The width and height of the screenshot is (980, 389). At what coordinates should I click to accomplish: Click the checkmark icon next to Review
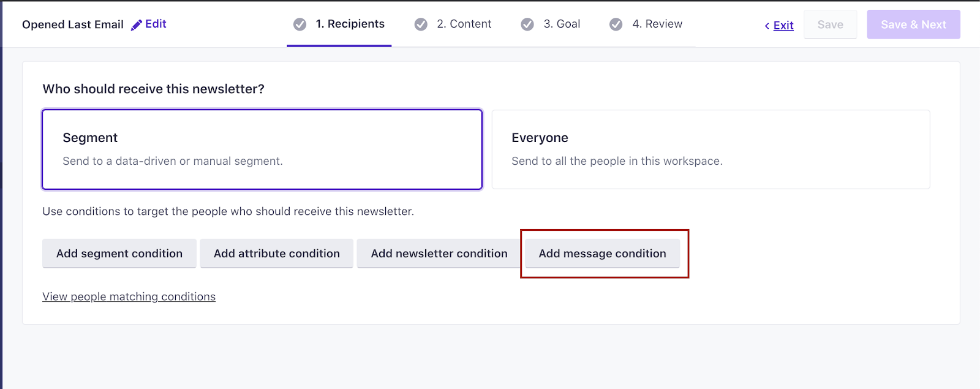click(x=616, y=25)
